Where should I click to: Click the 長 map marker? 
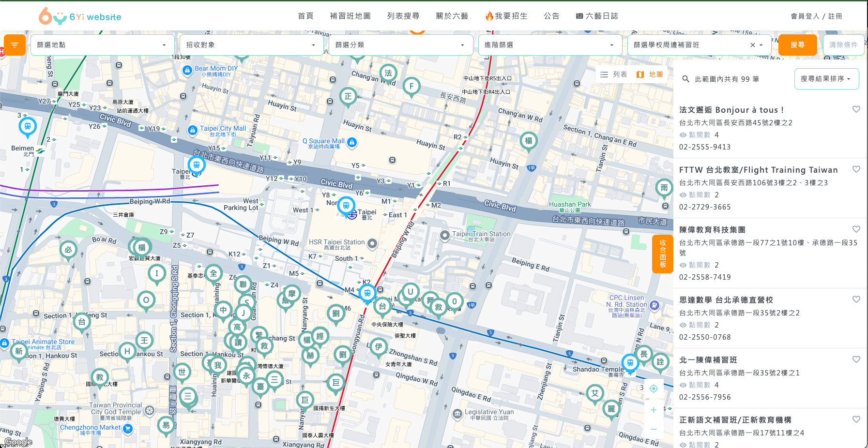(x=644, y=355)
